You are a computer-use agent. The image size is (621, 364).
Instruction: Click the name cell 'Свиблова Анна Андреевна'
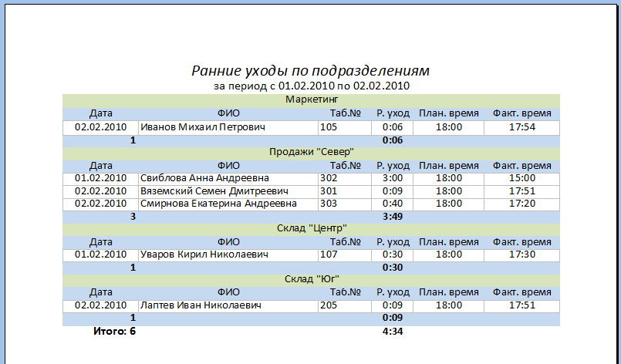[x=228, y=179]
